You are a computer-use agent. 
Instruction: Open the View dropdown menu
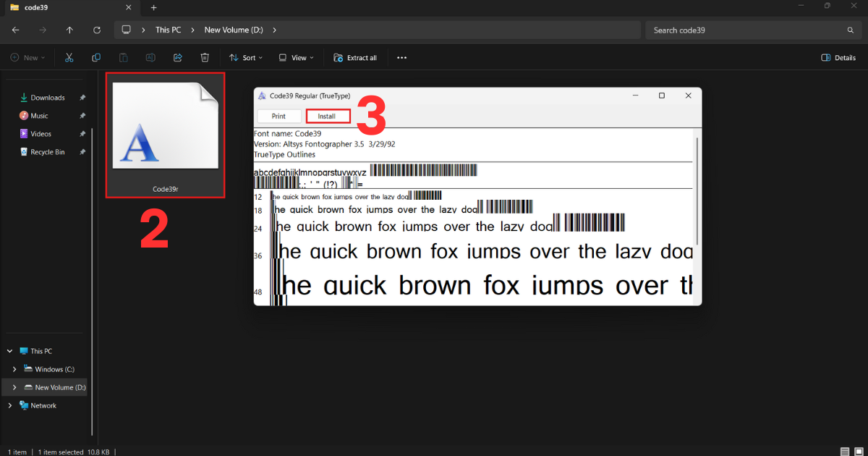tap(296, 58)
